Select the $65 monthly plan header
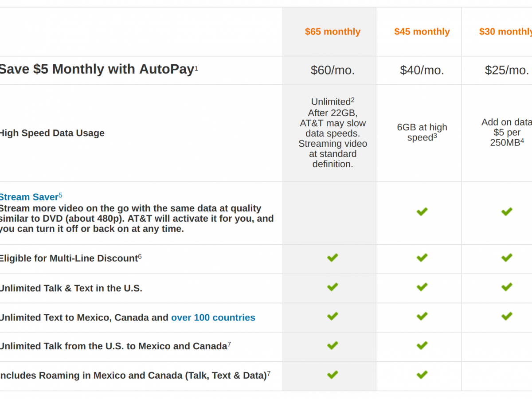The width and height of the screenshot is (532, 399). [332, 31]
